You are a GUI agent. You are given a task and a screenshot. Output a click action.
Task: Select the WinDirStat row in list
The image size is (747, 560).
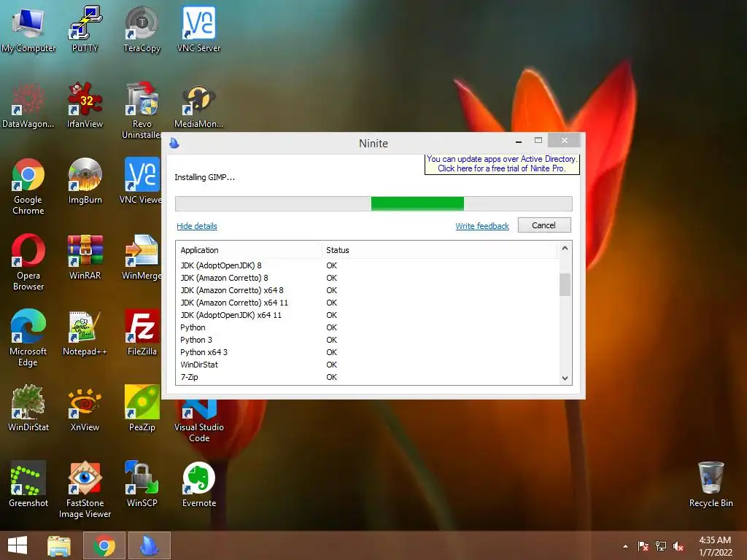(367, 365)
